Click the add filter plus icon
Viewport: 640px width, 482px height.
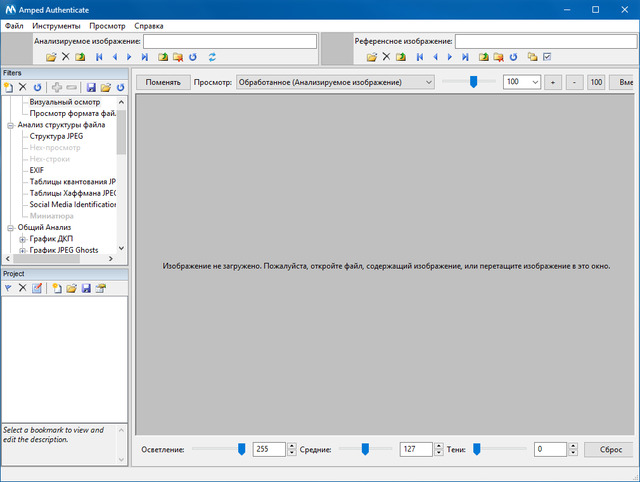pos(57,88)
